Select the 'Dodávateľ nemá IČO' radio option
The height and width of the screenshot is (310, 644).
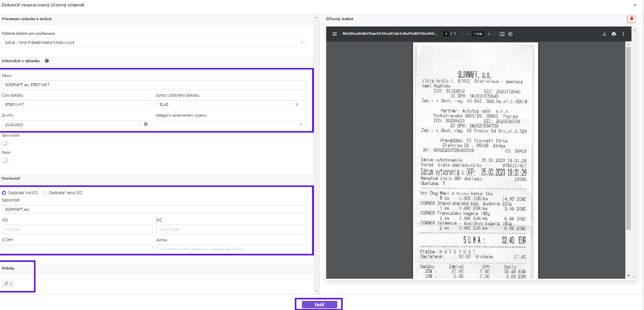click(44, 193)
